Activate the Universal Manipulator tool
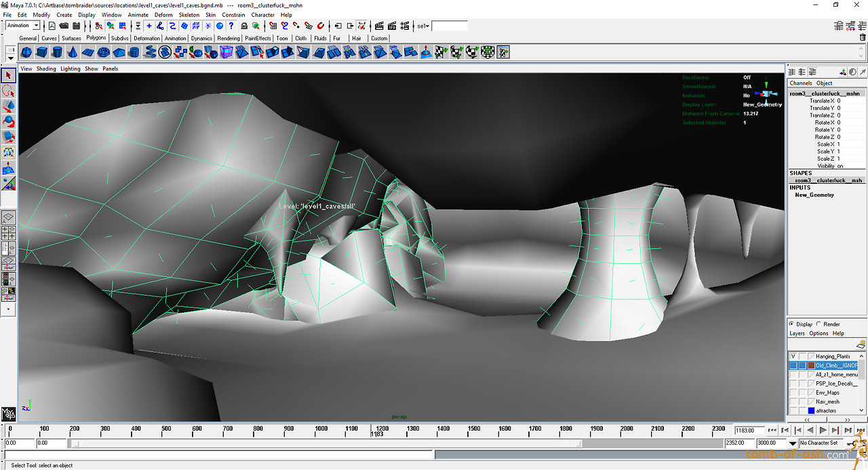 pos(9,153)
